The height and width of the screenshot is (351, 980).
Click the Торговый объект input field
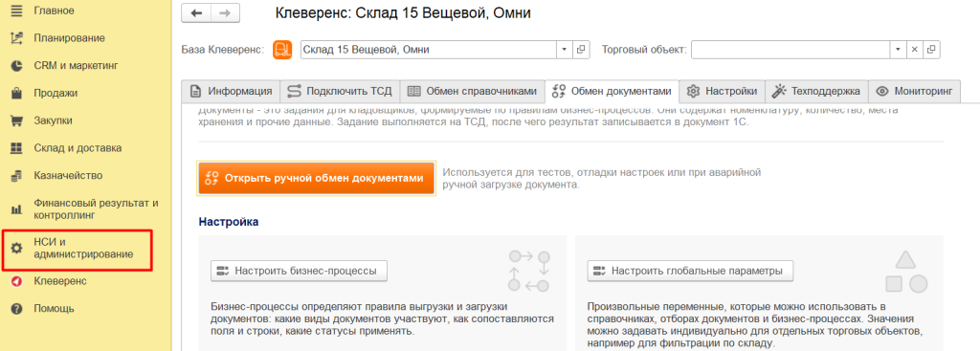(x=790, y=50)
